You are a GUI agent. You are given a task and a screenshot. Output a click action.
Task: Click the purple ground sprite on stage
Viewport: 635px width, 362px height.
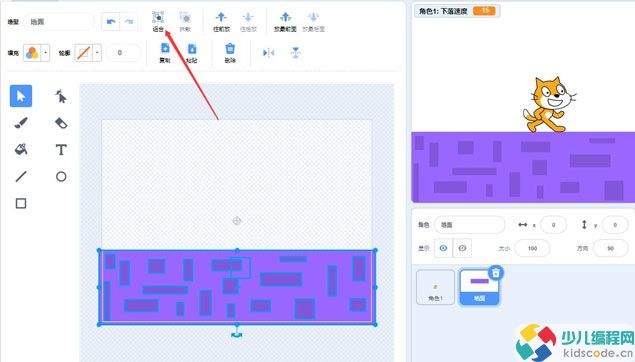[x=523, y=167]
